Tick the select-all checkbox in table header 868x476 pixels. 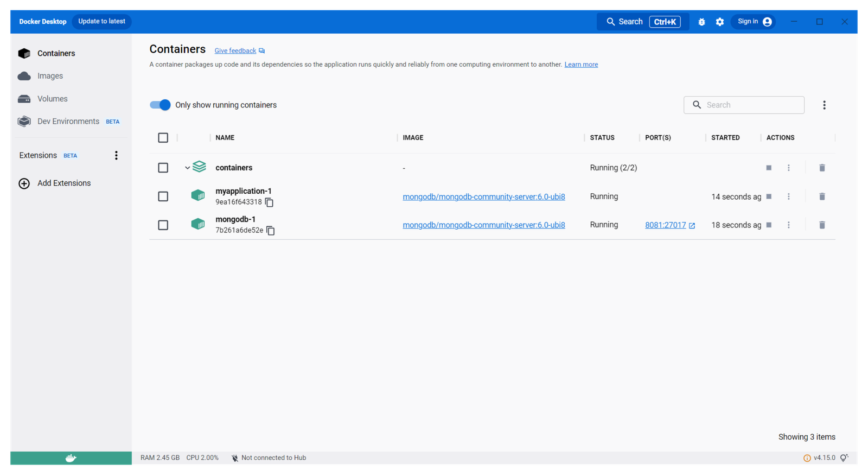163,138
